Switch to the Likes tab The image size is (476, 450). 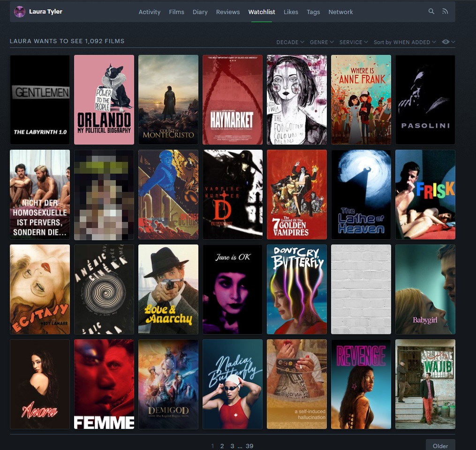291,12
